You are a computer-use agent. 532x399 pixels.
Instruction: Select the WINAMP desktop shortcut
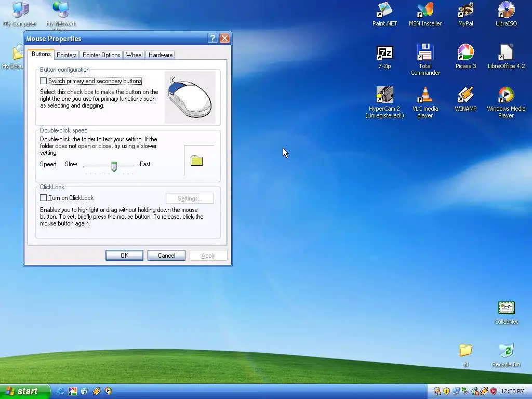pos(465,99)
